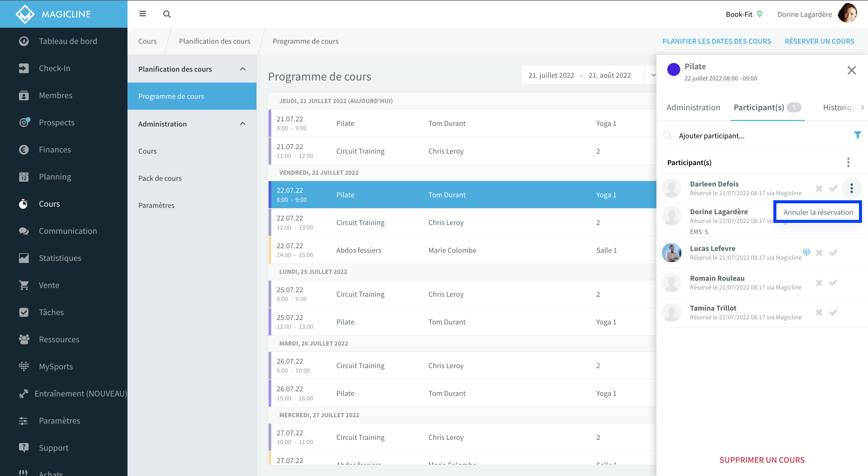This screenshot has height=476, width=868.
Task: Collapse the Planification des cours section
Action: point(242,69)
